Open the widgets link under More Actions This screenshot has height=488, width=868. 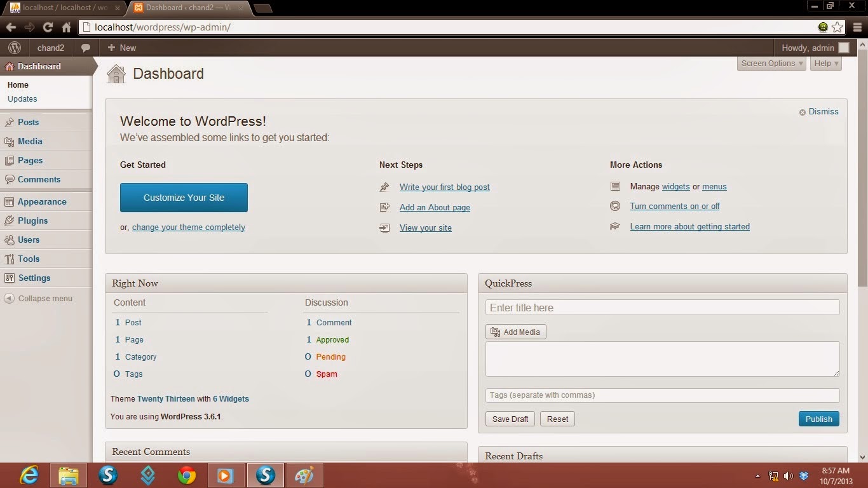pyautogui.click(x=675, y=186)
